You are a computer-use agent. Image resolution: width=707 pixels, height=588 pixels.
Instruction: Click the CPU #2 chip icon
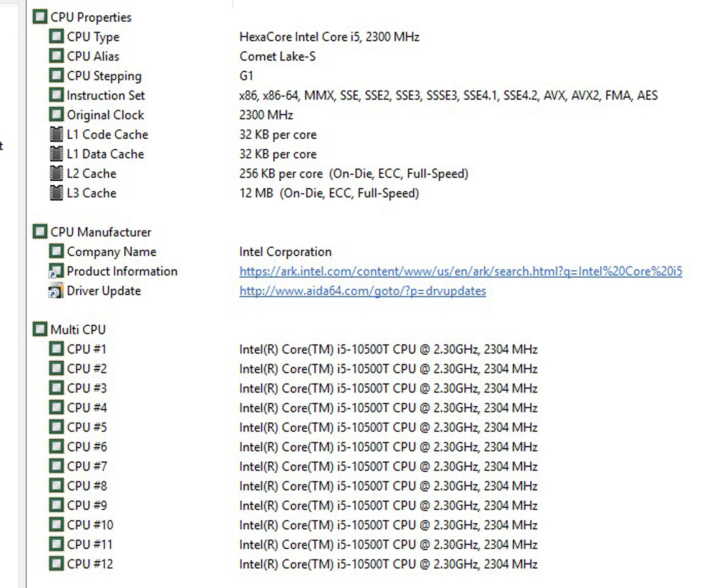pos(56,368)
